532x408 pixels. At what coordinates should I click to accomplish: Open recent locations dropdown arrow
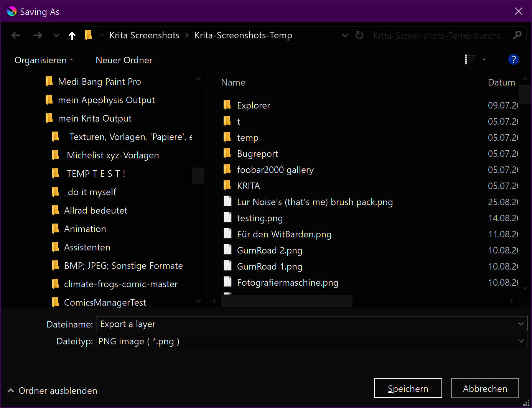coord(56,36)
